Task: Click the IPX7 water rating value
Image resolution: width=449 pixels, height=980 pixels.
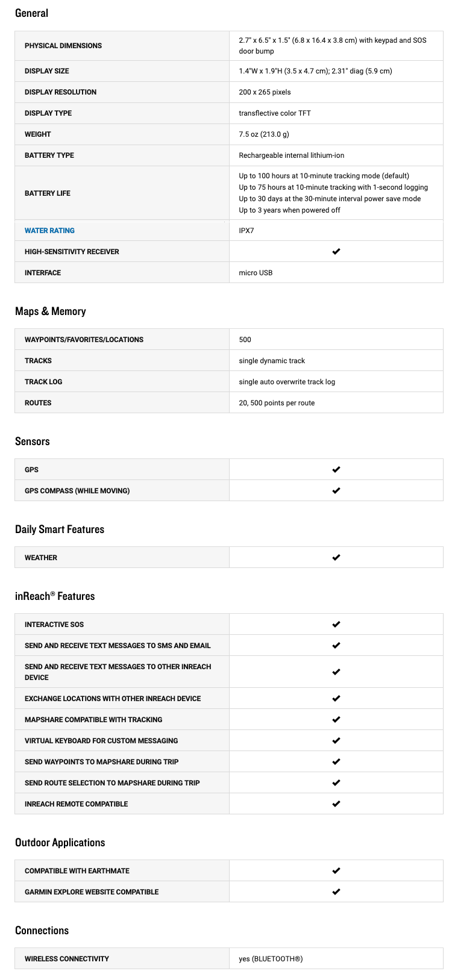Action: [246, 231]
